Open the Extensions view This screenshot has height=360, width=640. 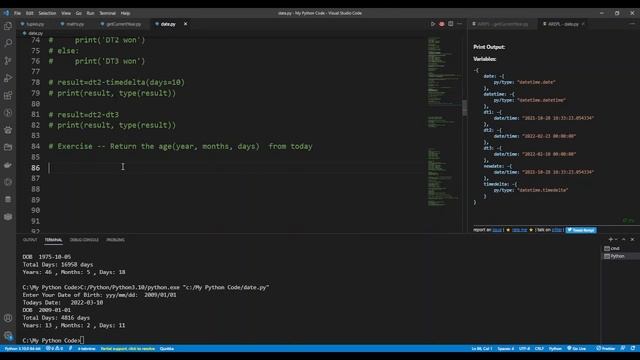(x=8, y=96)
